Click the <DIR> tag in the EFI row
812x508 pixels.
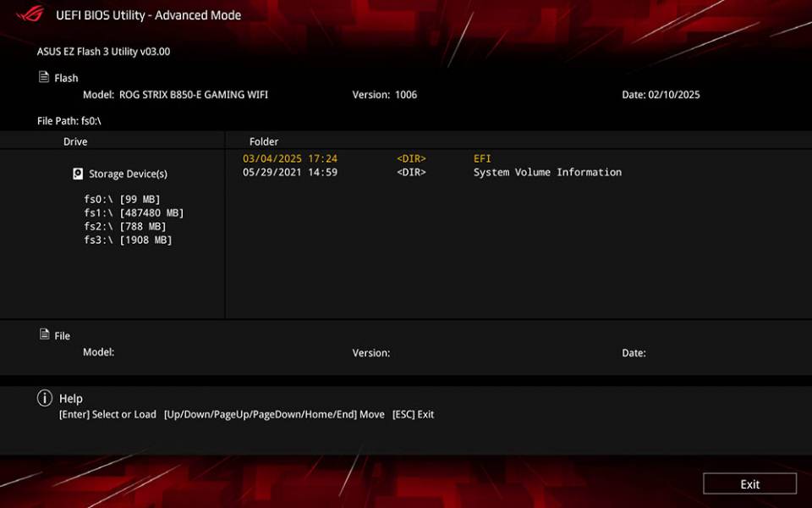pos(411,158)
